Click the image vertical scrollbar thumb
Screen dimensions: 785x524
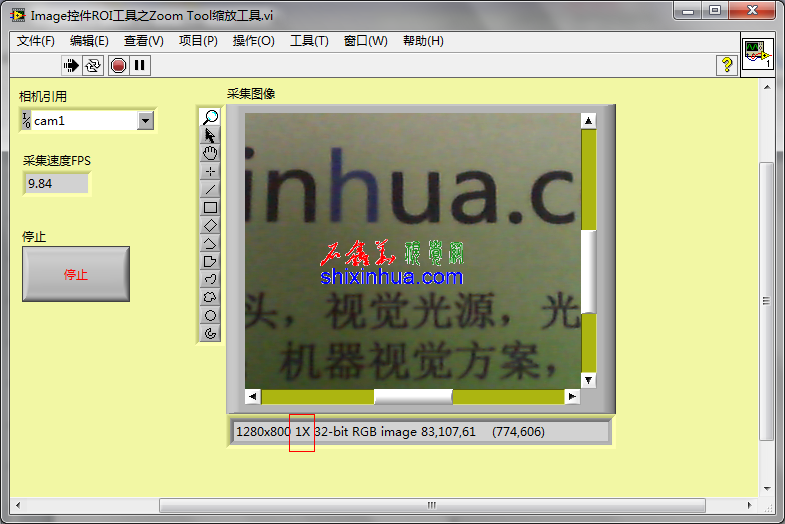589,272
